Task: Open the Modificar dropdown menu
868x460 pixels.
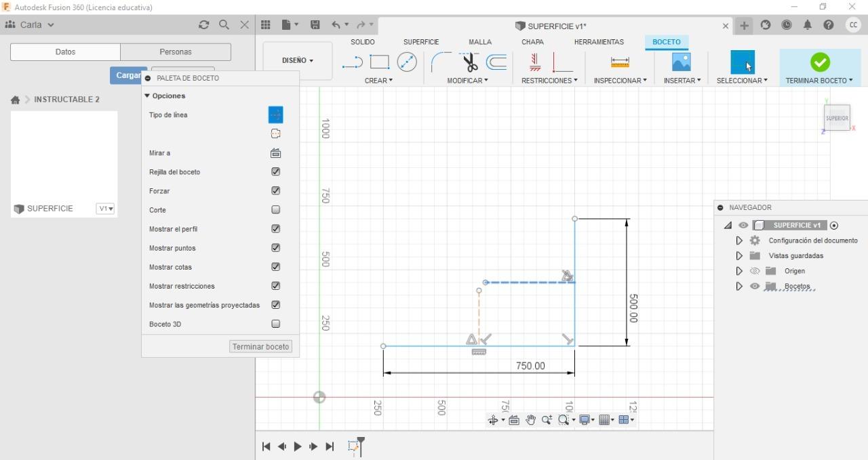Action: pos(467,81)
